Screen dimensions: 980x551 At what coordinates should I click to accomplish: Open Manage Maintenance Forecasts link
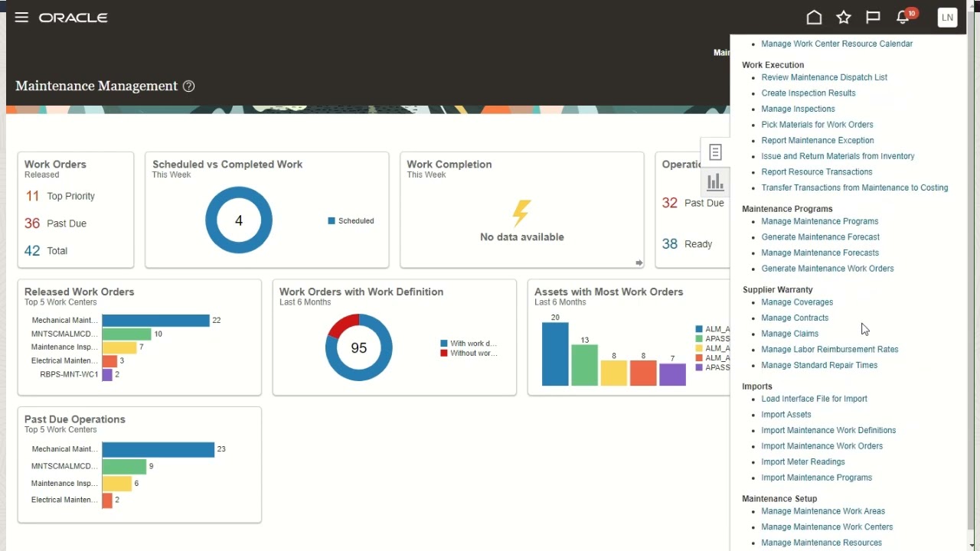[820, 253]
